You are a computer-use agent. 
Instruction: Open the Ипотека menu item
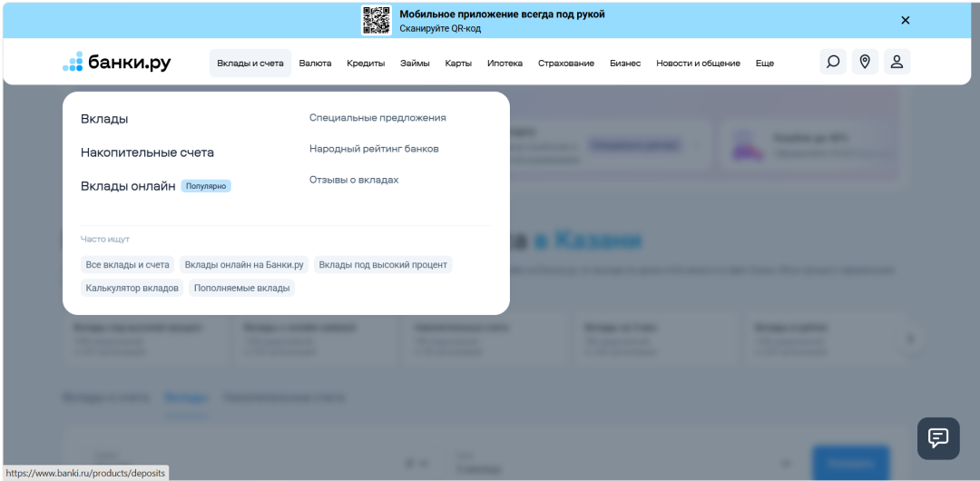pos(505,64)
